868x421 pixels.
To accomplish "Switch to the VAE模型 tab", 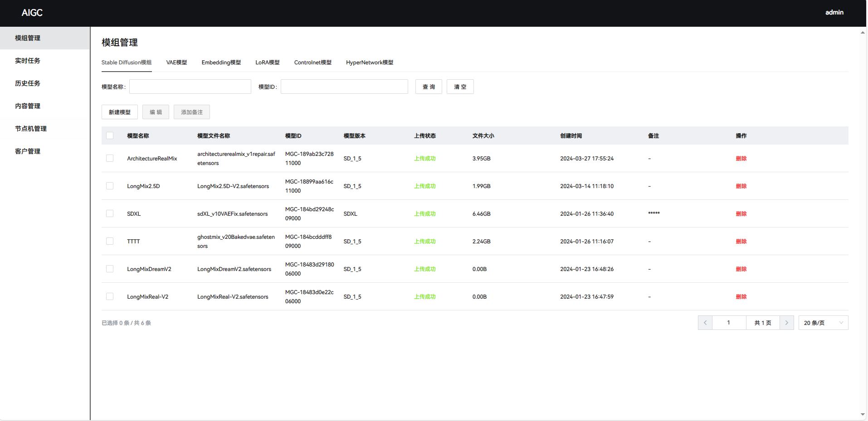I will (176, 63).
